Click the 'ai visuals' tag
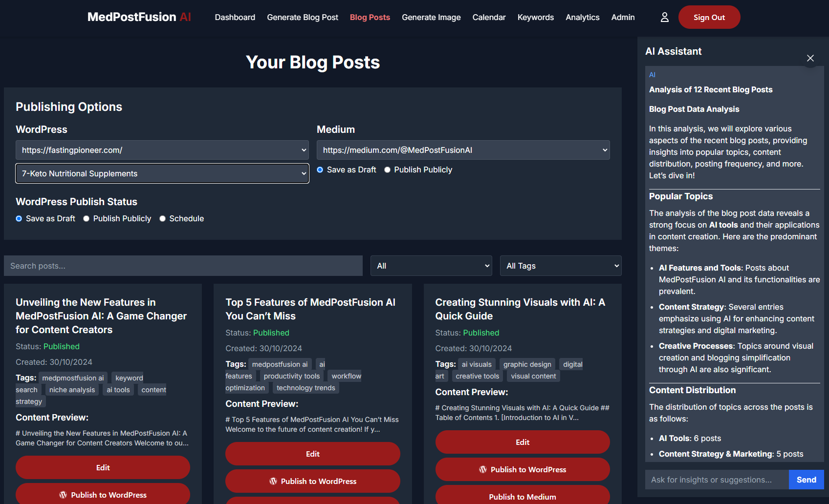 click(477, 364)
